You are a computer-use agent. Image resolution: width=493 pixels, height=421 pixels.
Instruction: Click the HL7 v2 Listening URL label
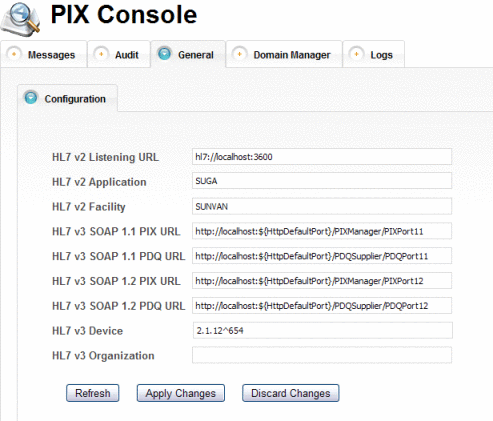pyautogui.click(x=105, y=157)
